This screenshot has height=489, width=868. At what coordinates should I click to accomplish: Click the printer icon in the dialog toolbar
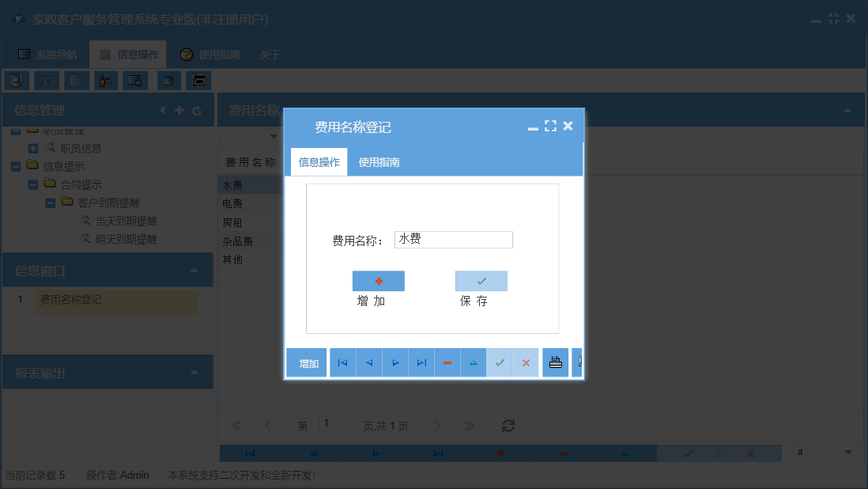(x=555, y=362)
